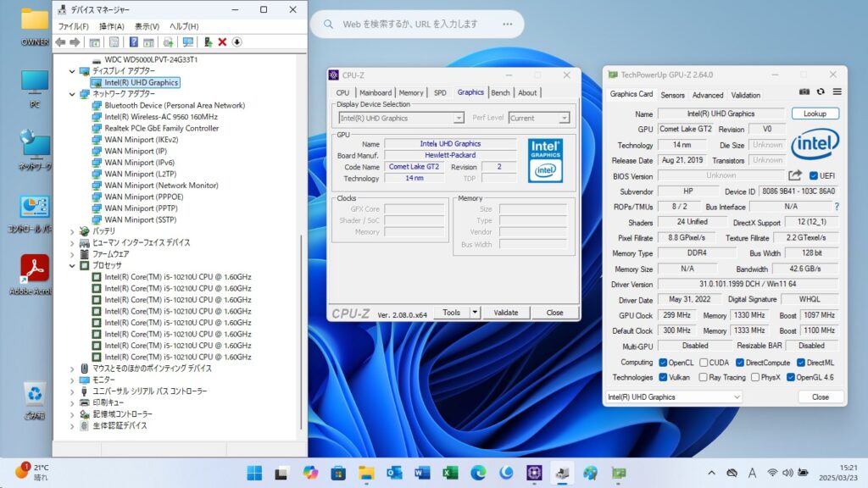Click the Validate button in CPU-Z
This screenshot has width=868, height=488.
click(x=505, y=313)
